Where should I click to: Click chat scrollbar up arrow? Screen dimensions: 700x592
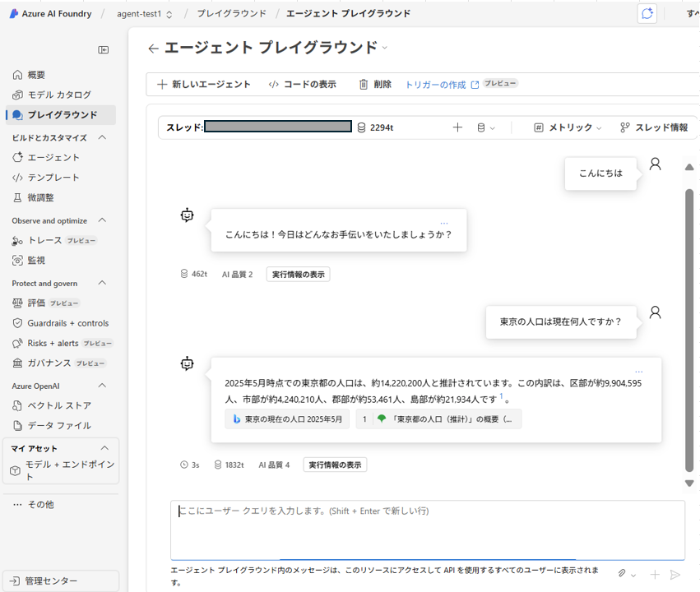[689, 167]
